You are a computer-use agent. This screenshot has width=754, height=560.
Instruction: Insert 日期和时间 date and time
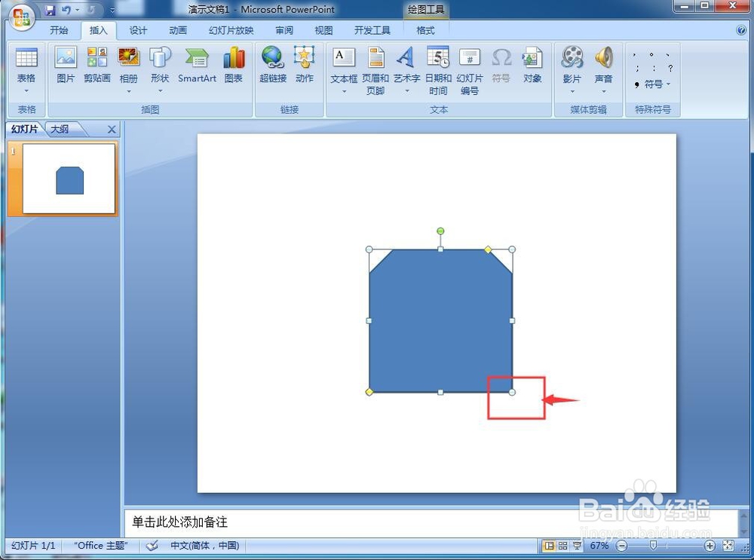click(438, 70)
